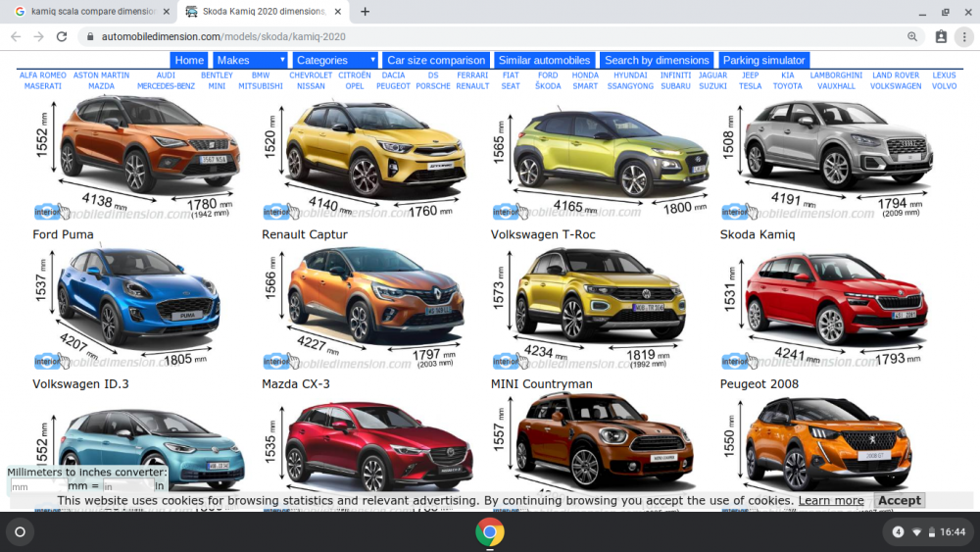
Task: Open interior view for Volkswagen T-Roc
Action: click(510, 361)
